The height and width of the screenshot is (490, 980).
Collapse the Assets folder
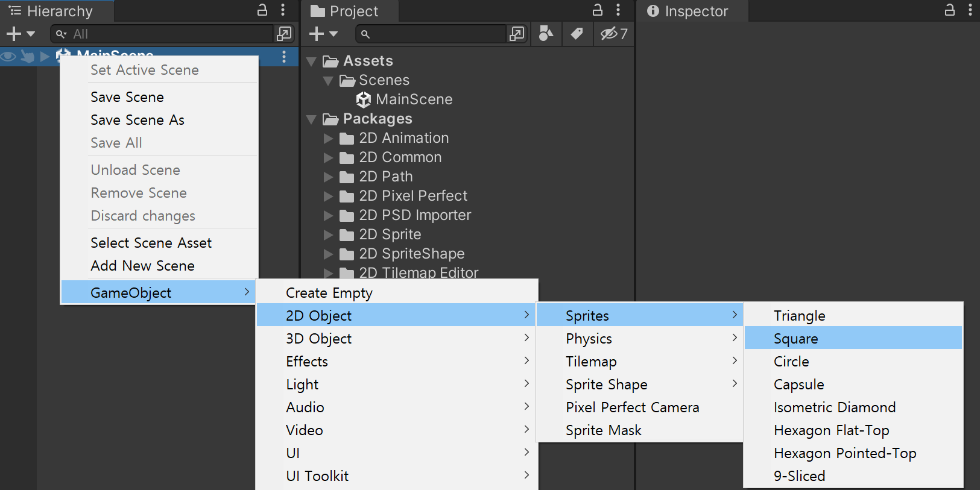312,61
